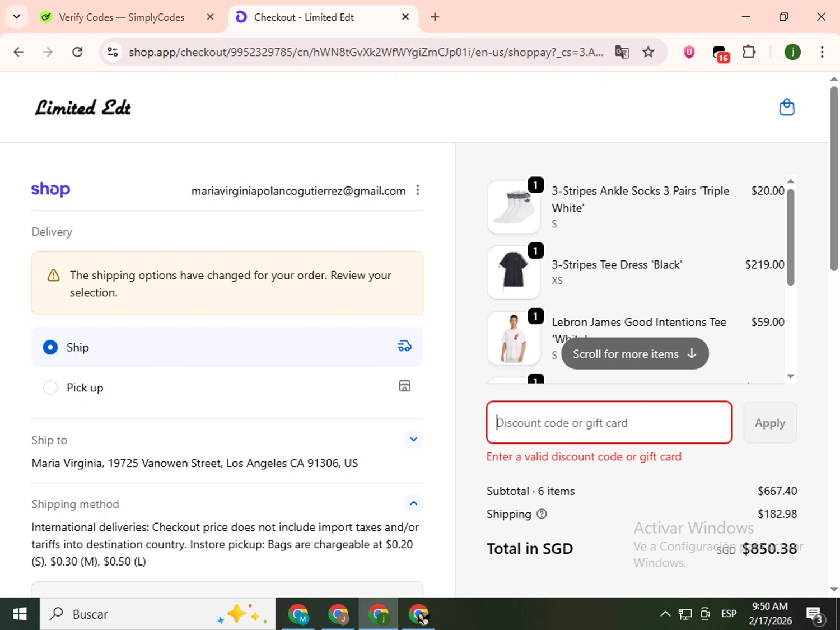The width and height of the screenshot is (840, 630).
Task: Click Scroll for more items button
Action: [x=635, y=353]
